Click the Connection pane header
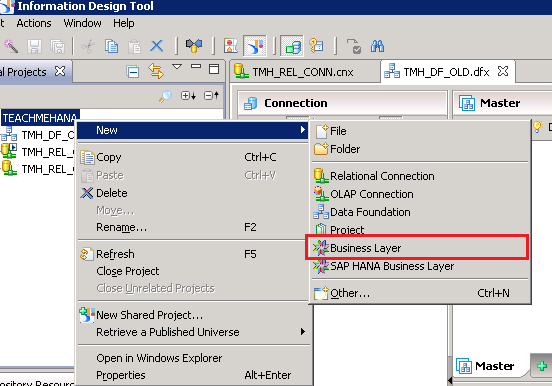This screenshot has width=552, height=386. point(342,103)
